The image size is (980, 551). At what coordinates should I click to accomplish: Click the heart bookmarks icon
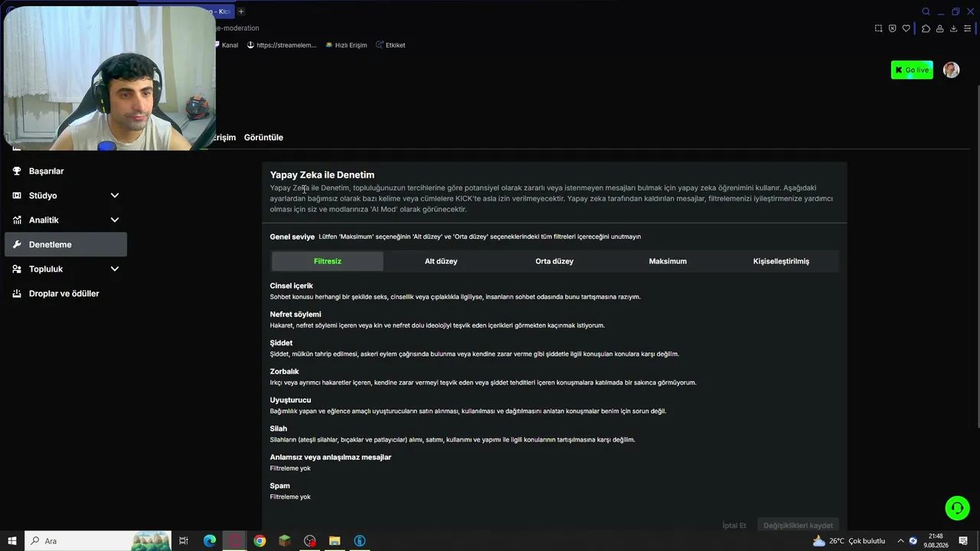point(906,28)
